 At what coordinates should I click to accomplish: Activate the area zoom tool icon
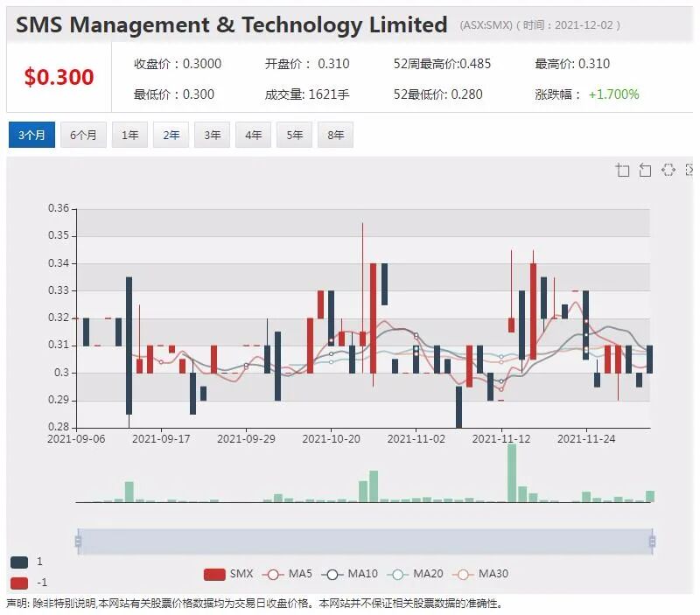point(622,170)
